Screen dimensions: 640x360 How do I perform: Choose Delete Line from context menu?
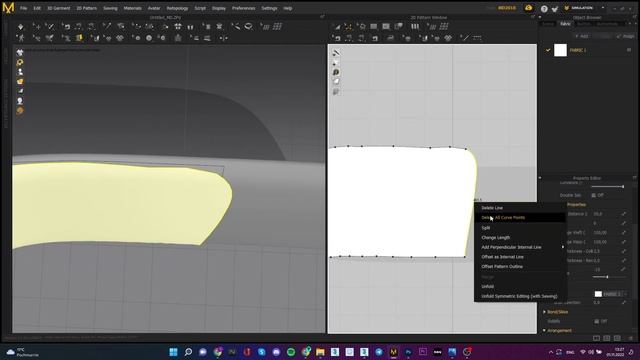[492, 208]
